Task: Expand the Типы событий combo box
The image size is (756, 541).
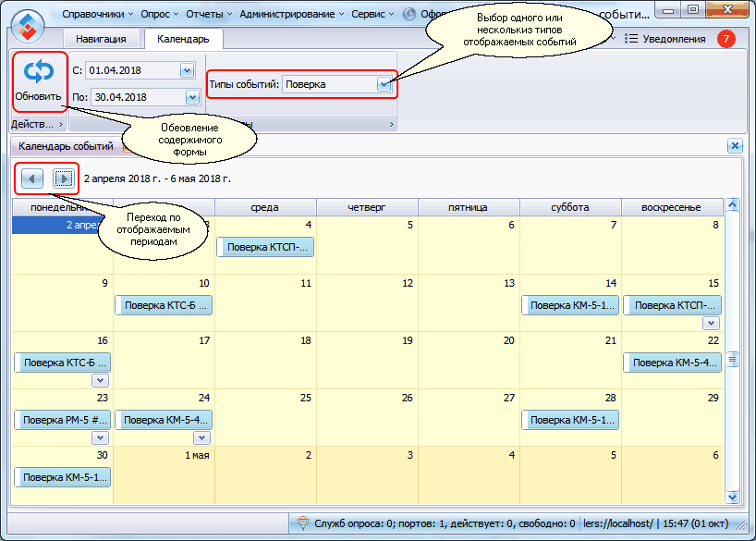Action: (x=384, y=84)
